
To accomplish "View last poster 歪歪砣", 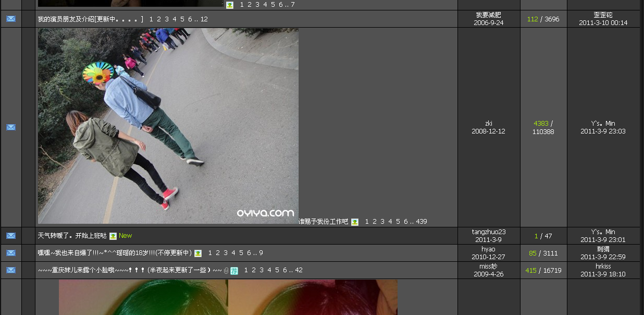I will click(x=603, y=15).
